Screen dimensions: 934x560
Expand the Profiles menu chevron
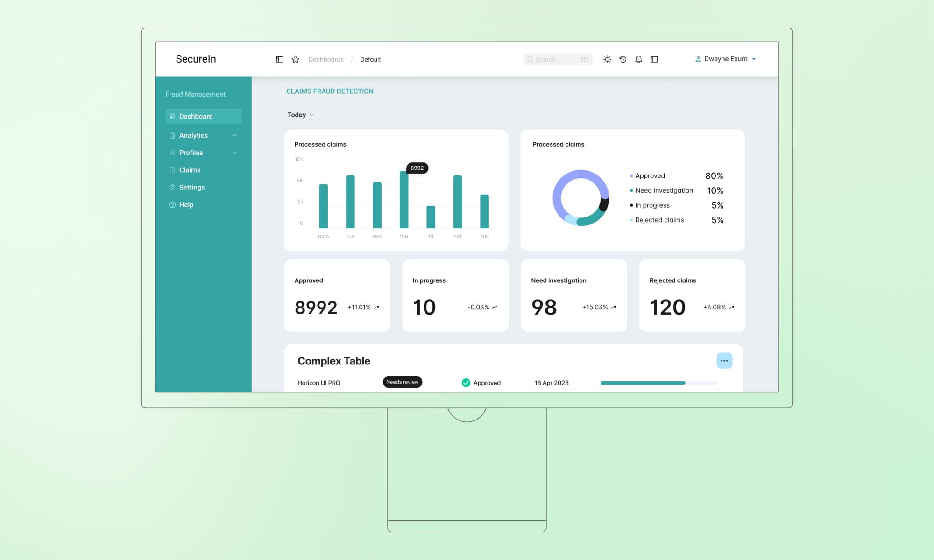234,153
